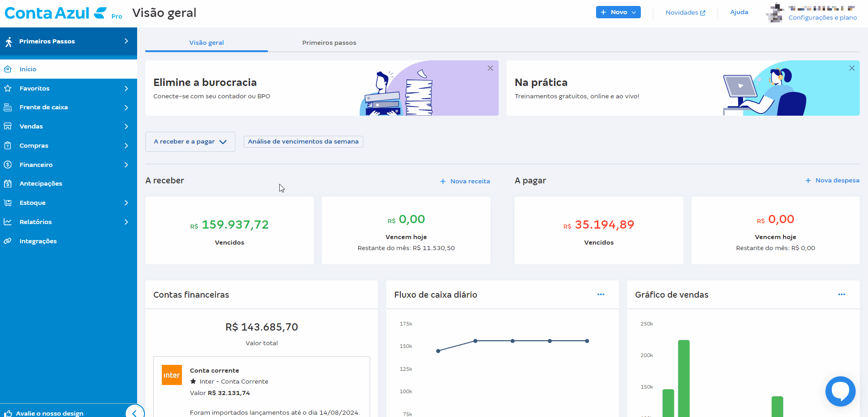Expand the Financeiro submenu chevron
The width and height of the screenshot is (868, 417).
pyautogui.click(x=126, y=165)
